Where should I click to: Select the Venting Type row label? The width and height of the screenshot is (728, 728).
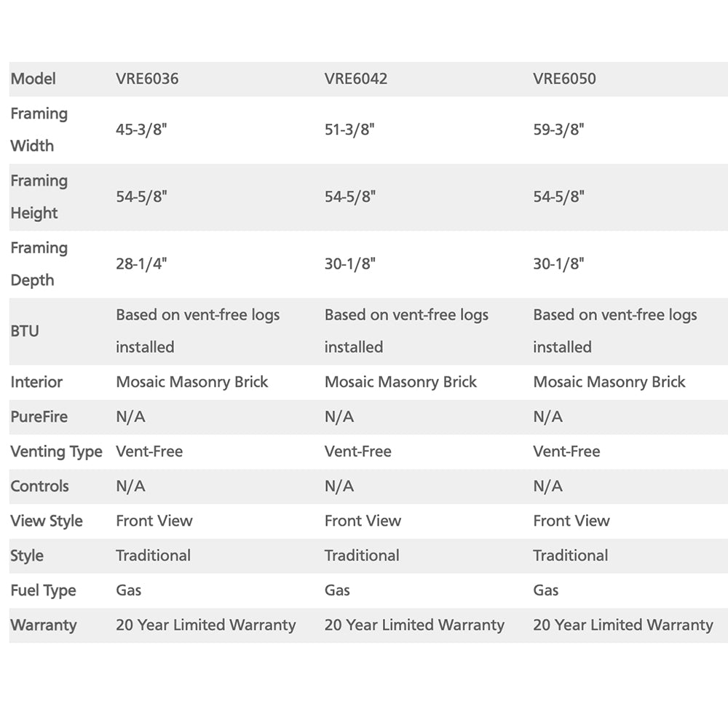[x=56, y=451]
